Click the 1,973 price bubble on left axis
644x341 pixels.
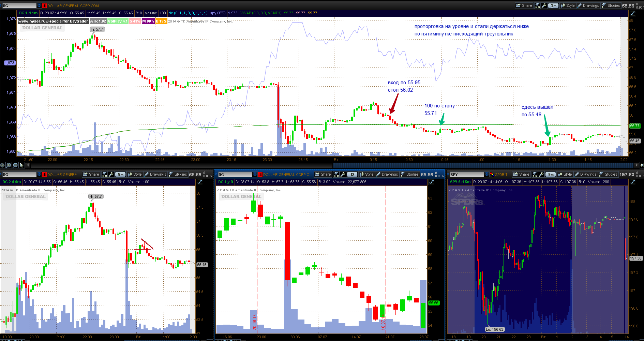10,63
